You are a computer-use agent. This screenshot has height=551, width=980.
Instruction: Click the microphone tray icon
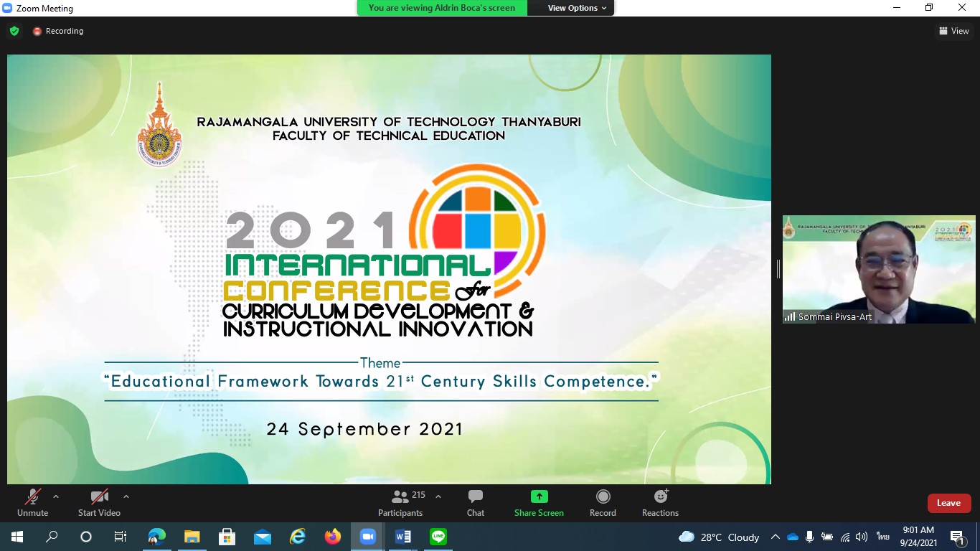pos(810,537)
